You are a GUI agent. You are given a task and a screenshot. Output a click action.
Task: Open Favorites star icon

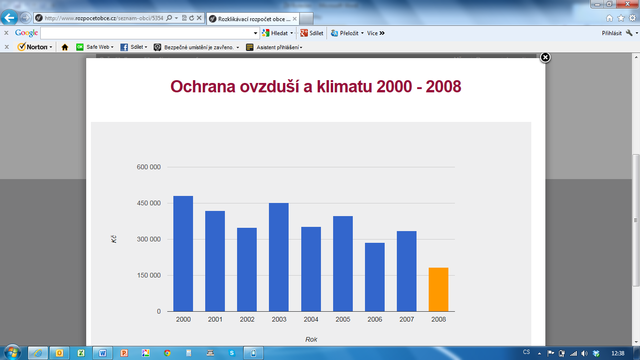[621, 18]
